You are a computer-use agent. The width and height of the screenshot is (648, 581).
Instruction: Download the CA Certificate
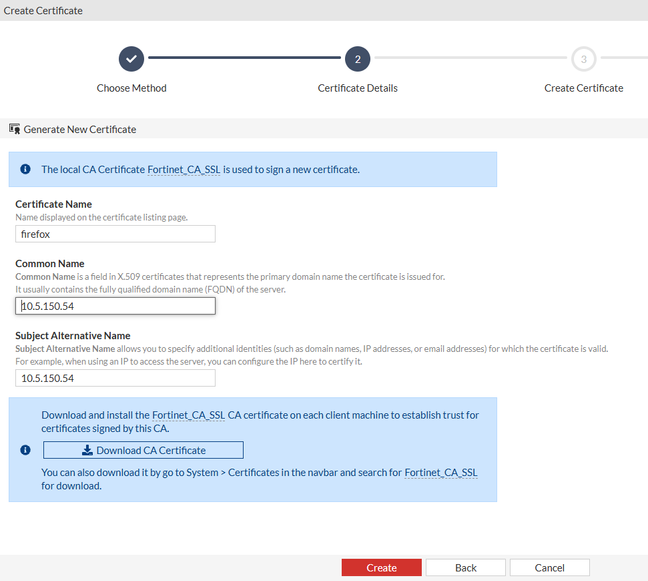tap(143, 450)
